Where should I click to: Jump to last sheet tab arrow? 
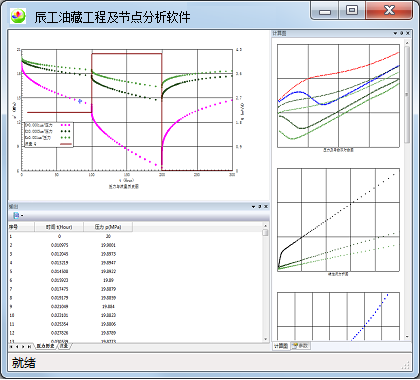[29, 347]
